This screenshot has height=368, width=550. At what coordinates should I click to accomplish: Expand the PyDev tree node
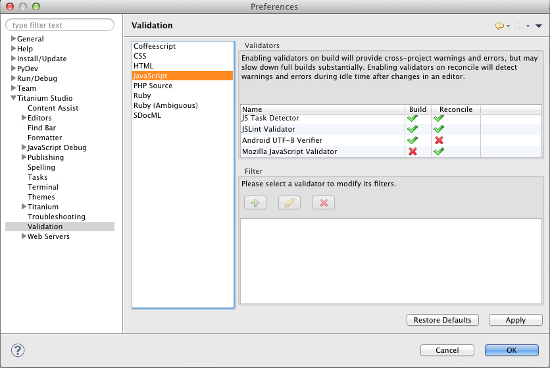click(13, 68)
